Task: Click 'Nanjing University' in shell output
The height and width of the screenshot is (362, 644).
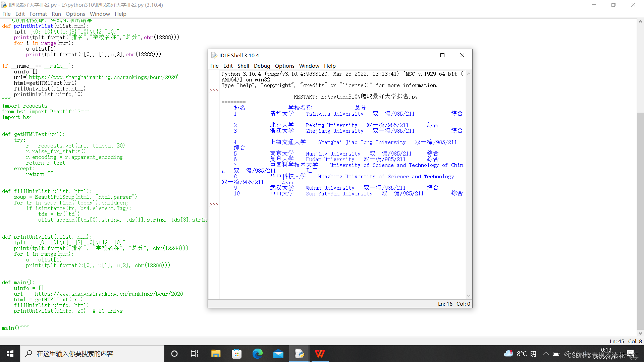Action: click(333, 154)
